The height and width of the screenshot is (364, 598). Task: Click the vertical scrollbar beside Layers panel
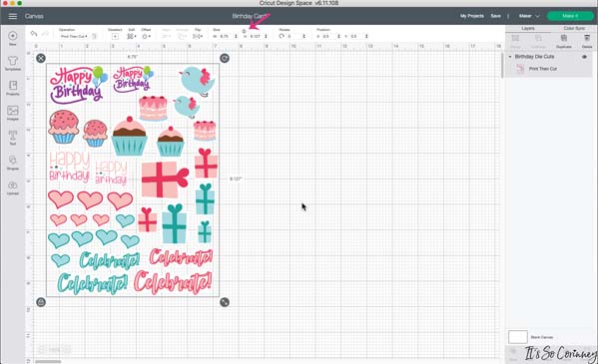(502, 64)
